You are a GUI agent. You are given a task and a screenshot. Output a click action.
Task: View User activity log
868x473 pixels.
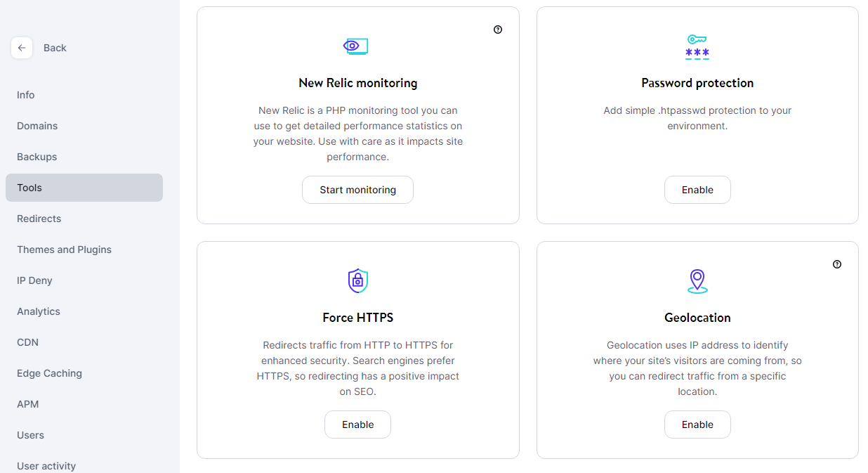(x=46, y=465)
